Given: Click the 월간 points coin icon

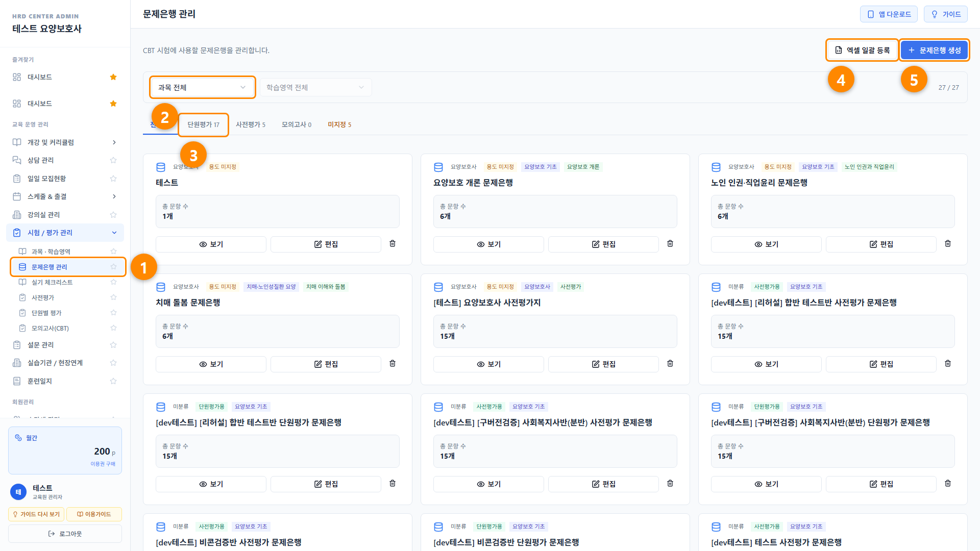Looking at the screenshot, I should [x=18, y=438].
